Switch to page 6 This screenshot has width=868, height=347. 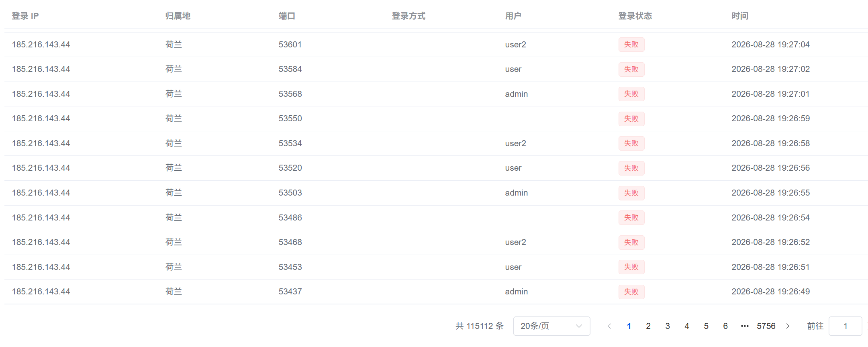pyautogui.click(x=725, y=326)
